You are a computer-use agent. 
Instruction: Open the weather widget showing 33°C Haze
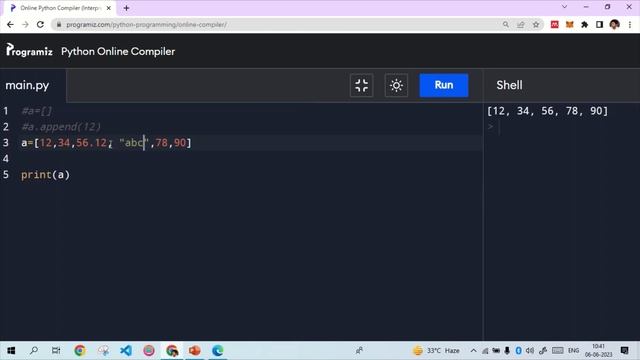click(436, 350)
